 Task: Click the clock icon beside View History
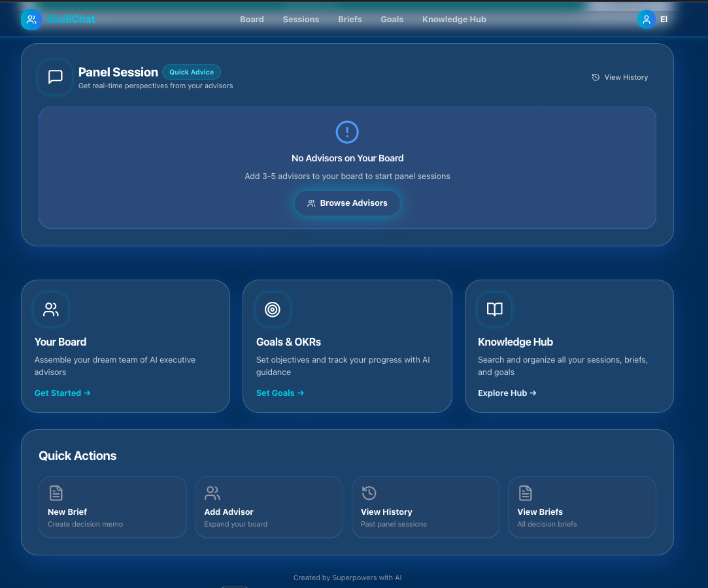point(596,77)
